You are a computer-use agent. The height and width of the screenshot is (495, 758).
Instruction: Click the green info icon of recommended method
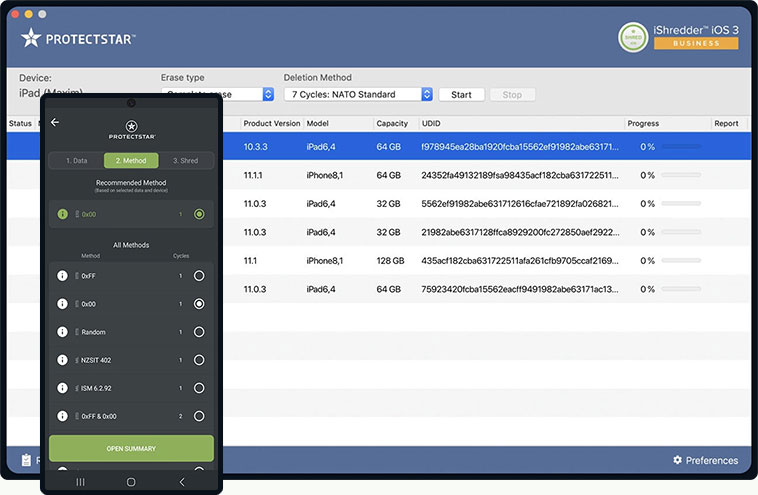click(62, 214)
